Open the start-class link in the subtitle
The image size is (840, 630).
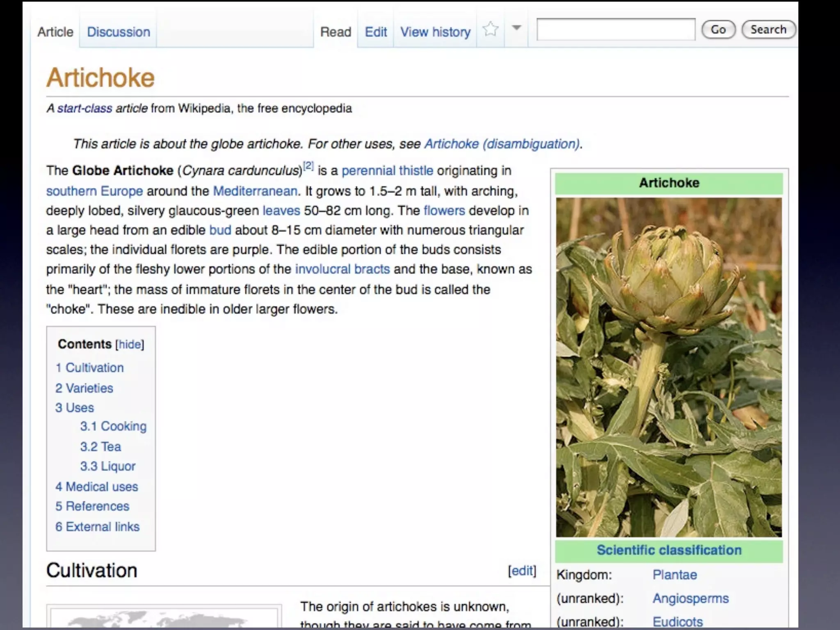[84, 109]
